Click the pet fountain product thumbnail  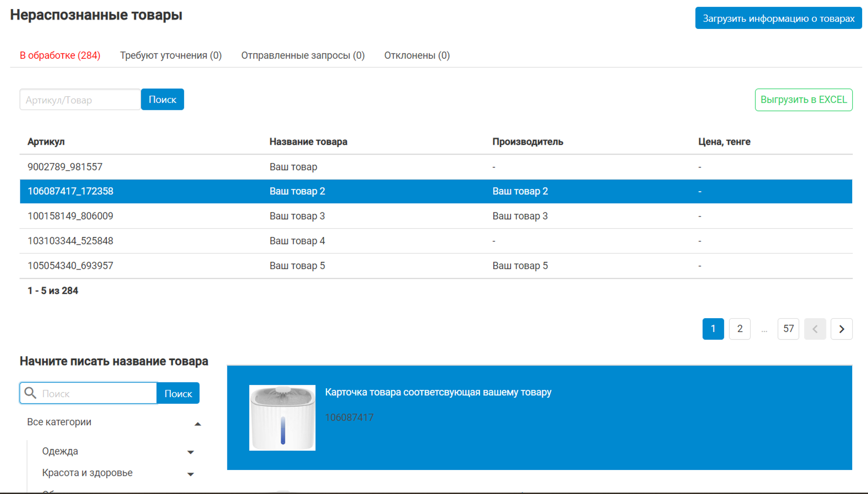pos(282,418)
